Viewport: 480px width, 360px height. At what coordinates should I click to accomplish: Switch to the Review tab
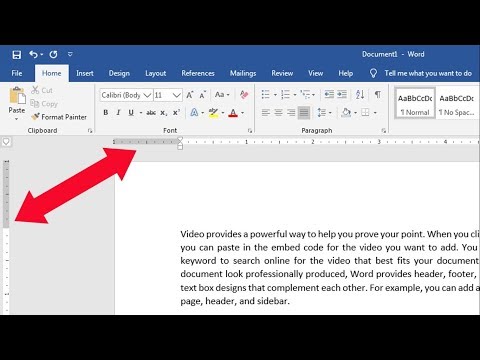[x=282, y=73]
